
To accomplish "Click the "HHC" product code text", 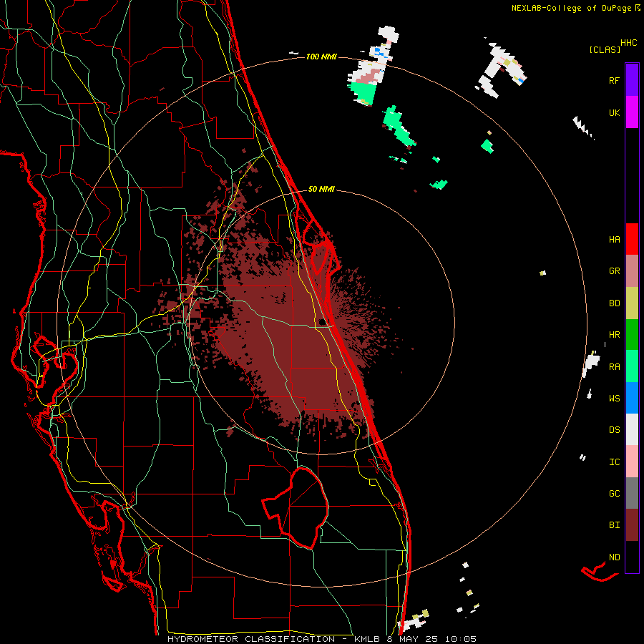I will coord(629,43).
